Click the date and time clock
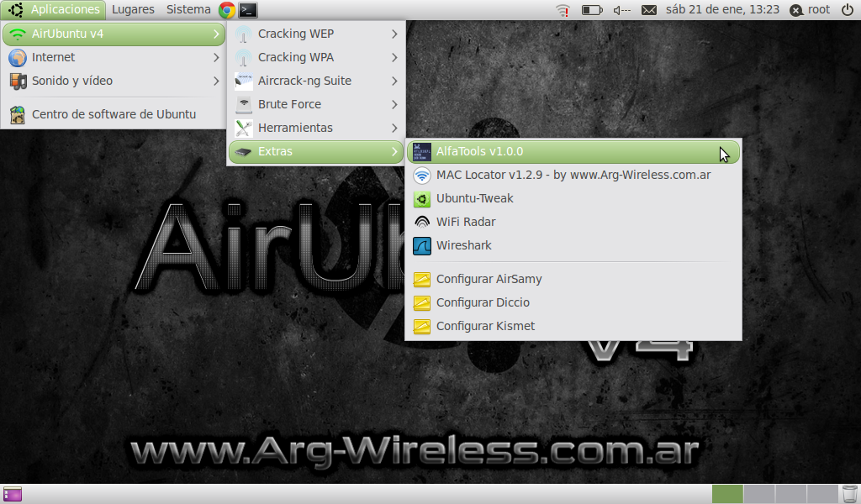This screenshot has width=861, height=504. 721,10
